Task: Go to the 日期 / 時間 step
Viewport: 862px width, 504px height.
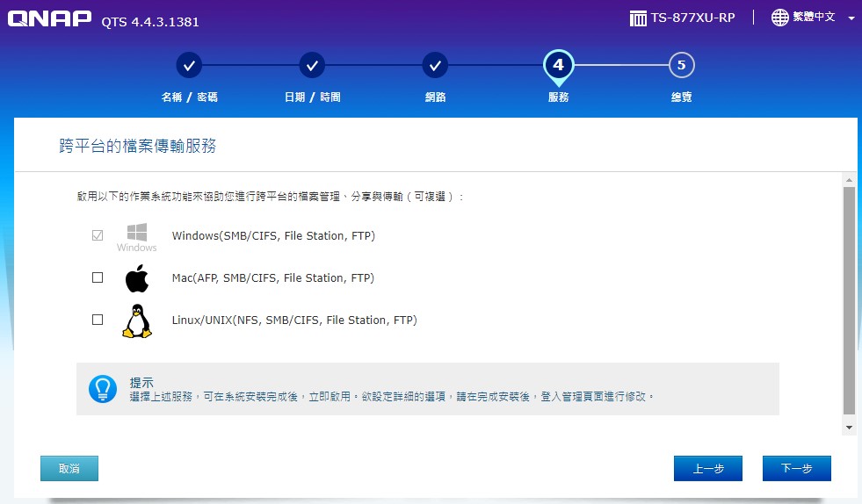Action: [312, 65]
